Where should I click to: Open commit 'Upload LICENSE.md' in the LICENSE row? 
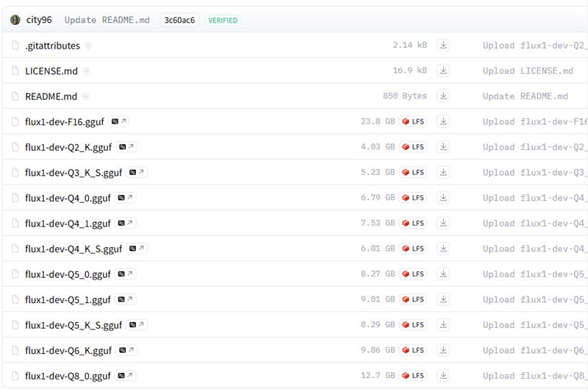click(x=528, y=71)
